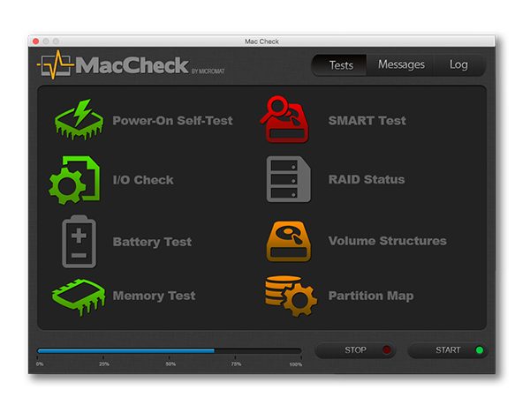The height and width of the screenshot is (420, 530).
Task: Click the MacCheck heartbeat logo icon
Action: 56,64
